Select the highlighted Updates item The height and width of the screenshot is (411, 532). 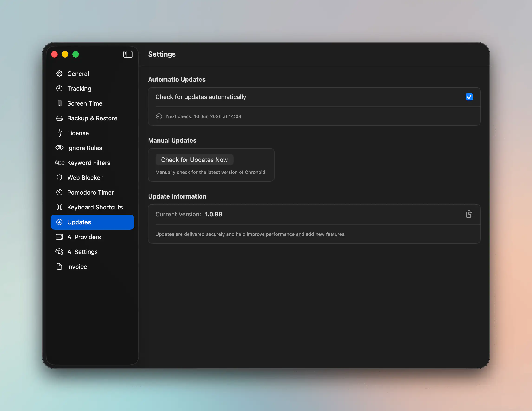(92, 222)
